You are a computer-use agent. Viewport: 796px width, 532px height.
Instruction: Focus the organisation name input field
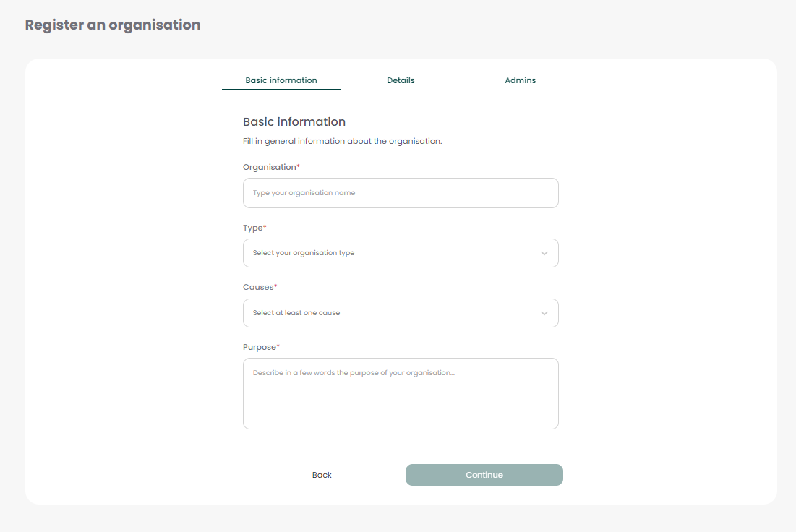[x=401, y=193]
